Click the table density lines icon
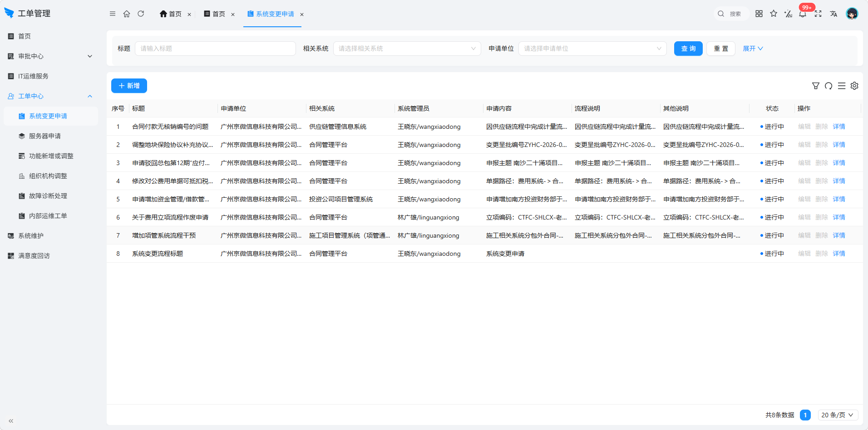 coord(842,86)
